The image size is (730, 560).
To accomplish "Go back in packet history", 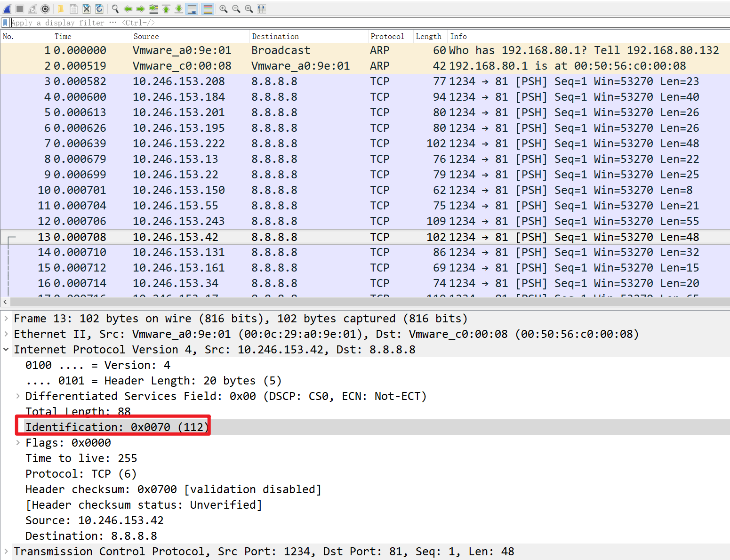I will [128, 8].
